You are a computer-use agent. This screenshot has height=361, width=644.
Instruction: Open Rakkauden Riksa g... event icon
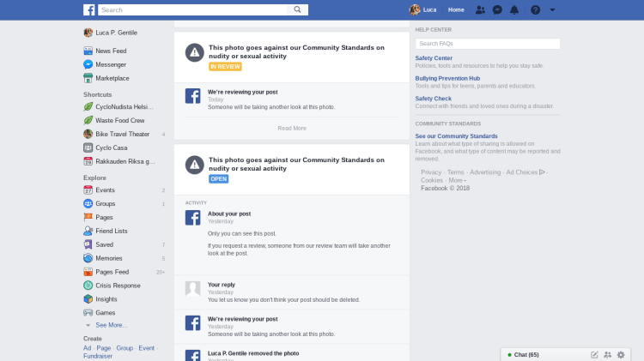point(88,161)
